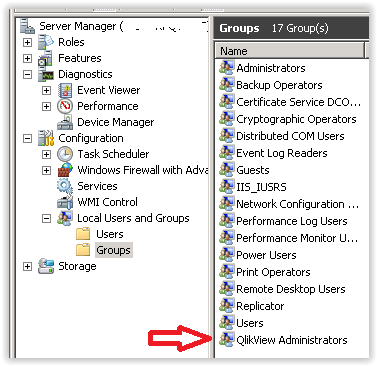Click the Name column header

pyautogui.click(x=289, y=51)
